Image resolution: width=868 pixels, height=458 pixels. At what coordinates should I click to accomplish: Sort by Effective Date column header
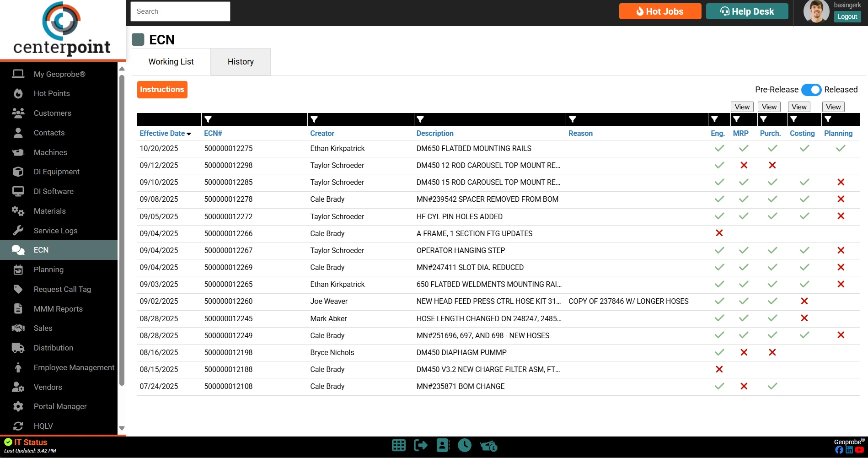tap(165, 133)
